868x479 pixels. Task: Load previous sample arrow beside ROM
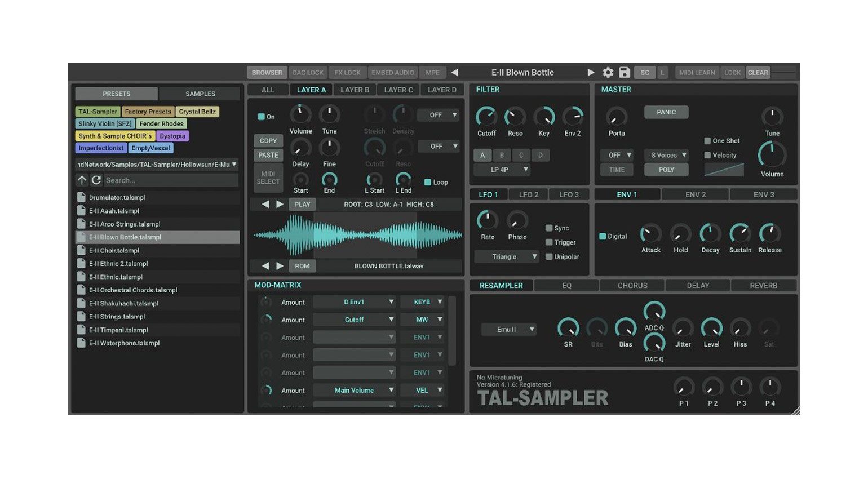pyautogui.click(x=265, y=265)
